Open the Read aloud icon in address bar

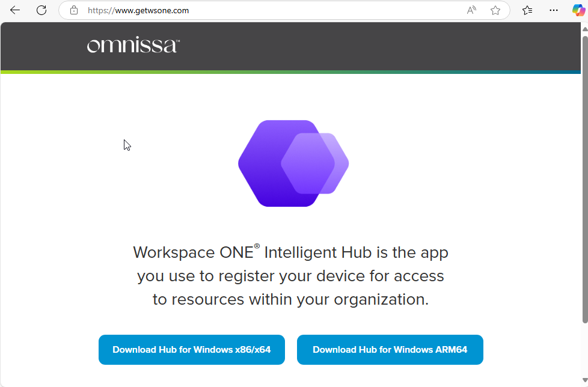(x=471, y=10)
